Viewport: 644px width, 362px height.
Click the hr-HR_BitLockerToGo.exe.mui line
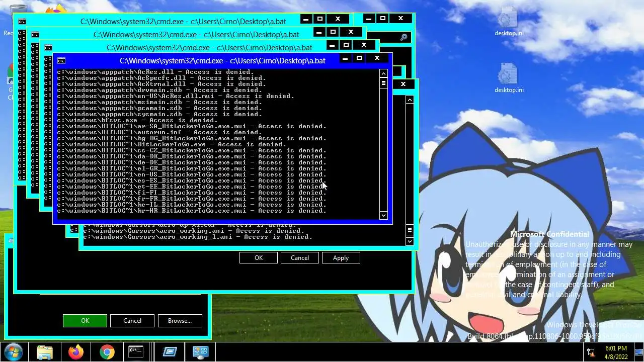click(192, 211)
